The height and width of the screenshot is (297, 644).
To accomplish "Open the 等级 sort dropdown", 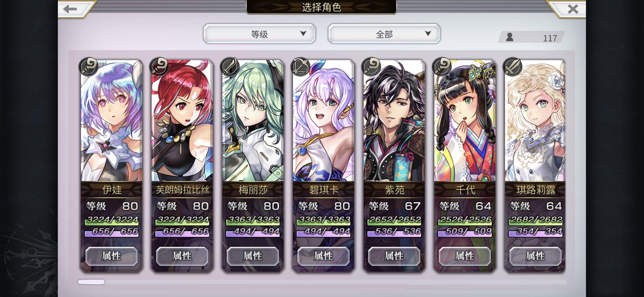I will click(259, 34).
